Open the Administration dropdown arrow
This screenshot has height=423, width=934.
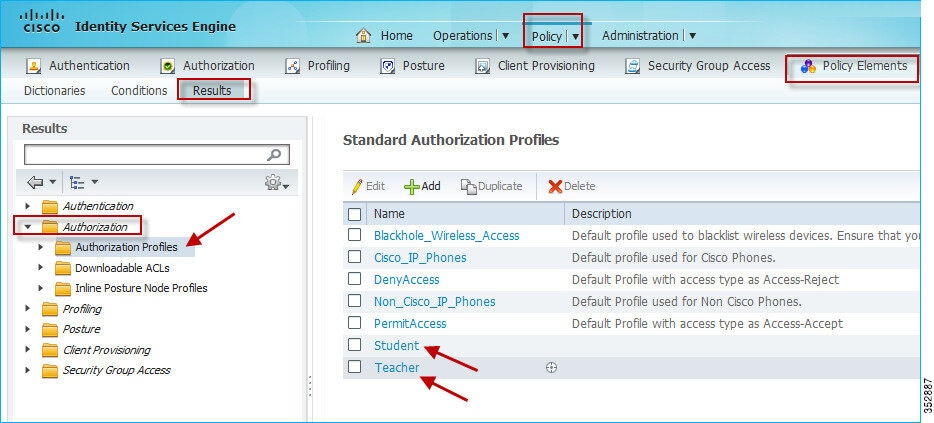tap(692, 36)
